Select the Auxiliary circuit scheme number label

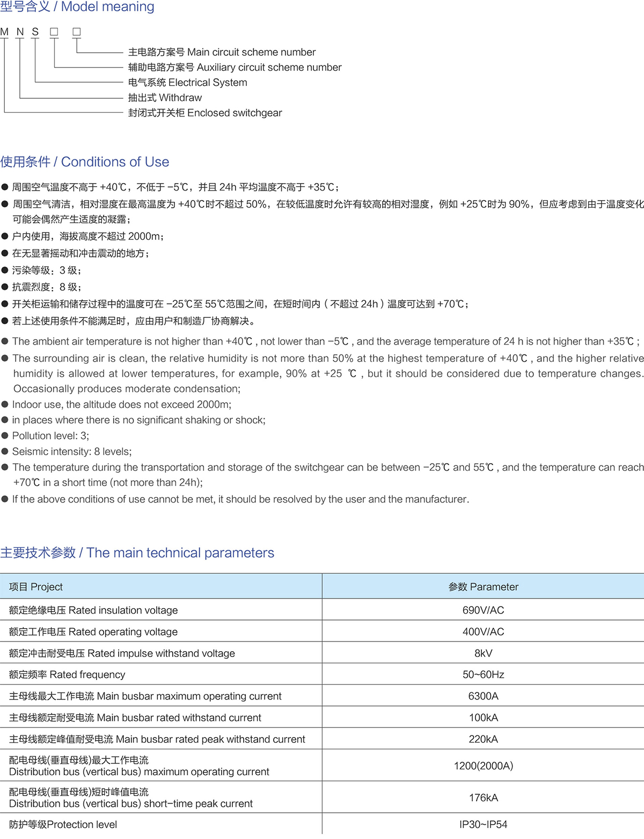[235, 67]
